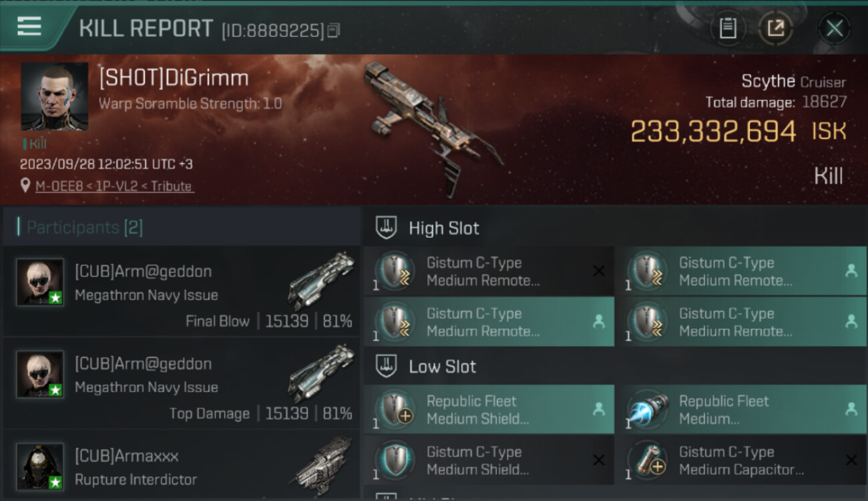
Task: Select the Gistum C-Type Medium Shield module
Action: 489,460
